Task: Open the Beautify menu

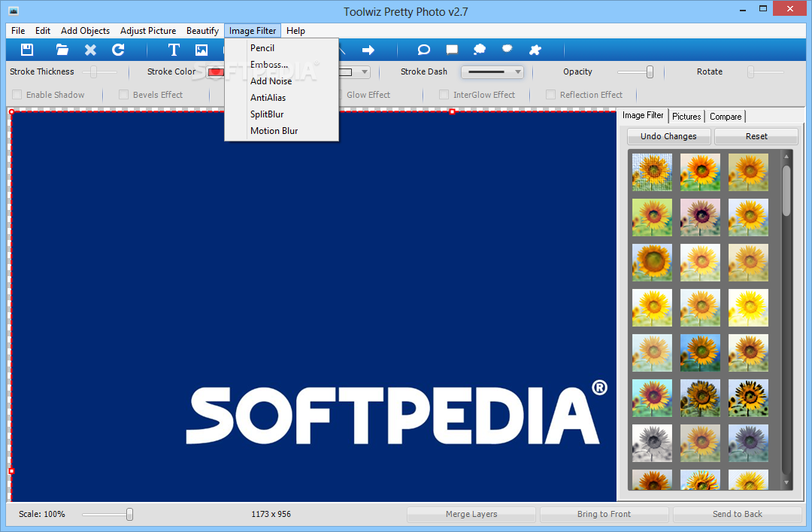Action: pyautogui.click(x=202, y=31)
